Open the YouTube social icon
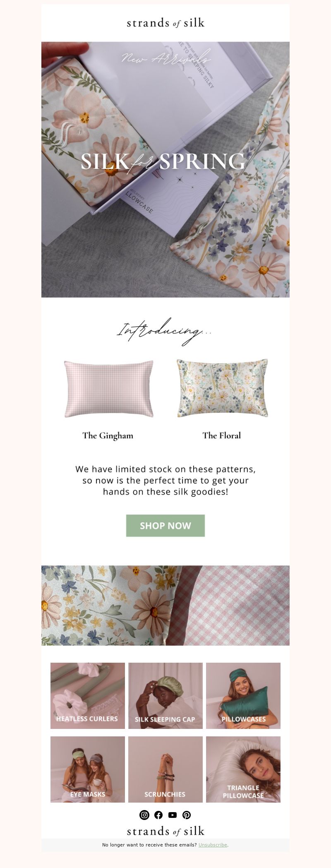The image size is (331, 868). coord(173,815)
